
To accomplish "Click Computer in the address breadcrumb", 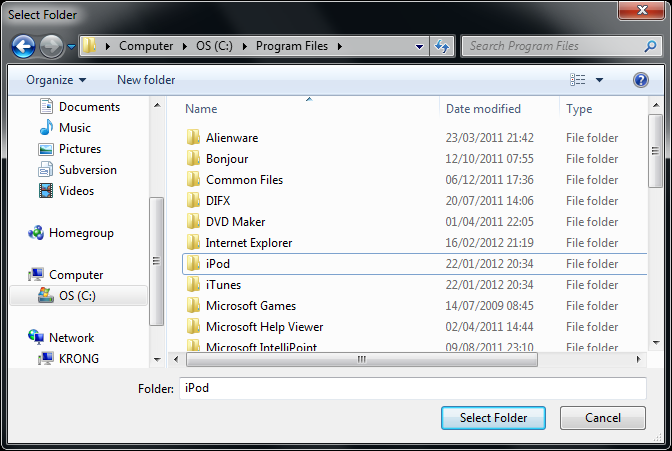I will point(146,46).
